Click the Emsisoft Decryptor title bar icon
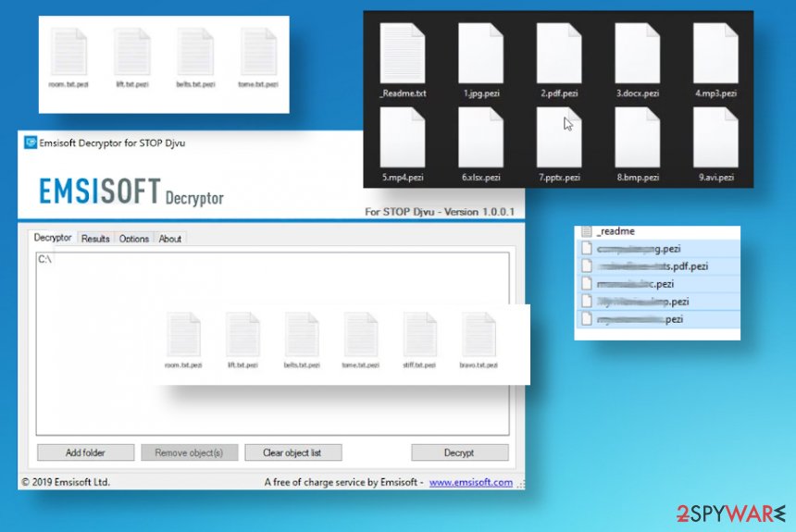Image resolution: width=796 pixels, height=532 pixels. [31, 142]
